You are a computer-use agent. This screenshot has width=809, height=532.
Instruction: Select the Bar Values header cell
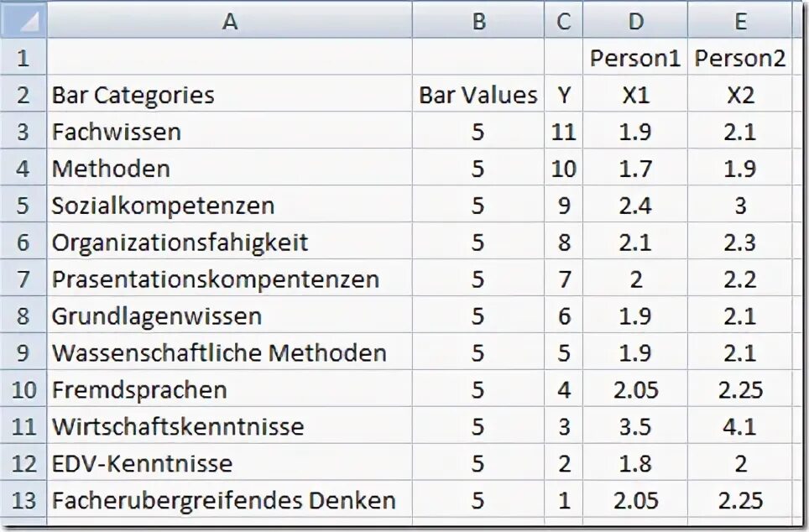coord(478,95)
